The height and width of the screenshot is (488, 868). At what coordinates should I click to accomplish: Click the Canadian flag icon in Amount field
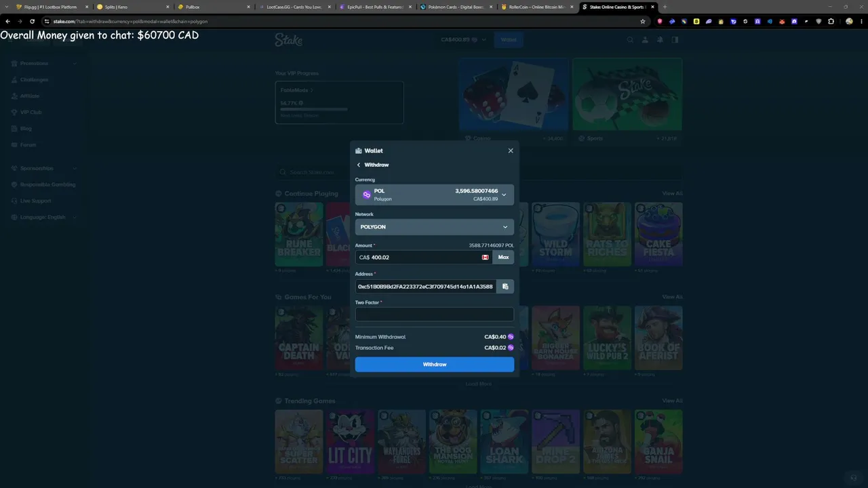[485, 258]
